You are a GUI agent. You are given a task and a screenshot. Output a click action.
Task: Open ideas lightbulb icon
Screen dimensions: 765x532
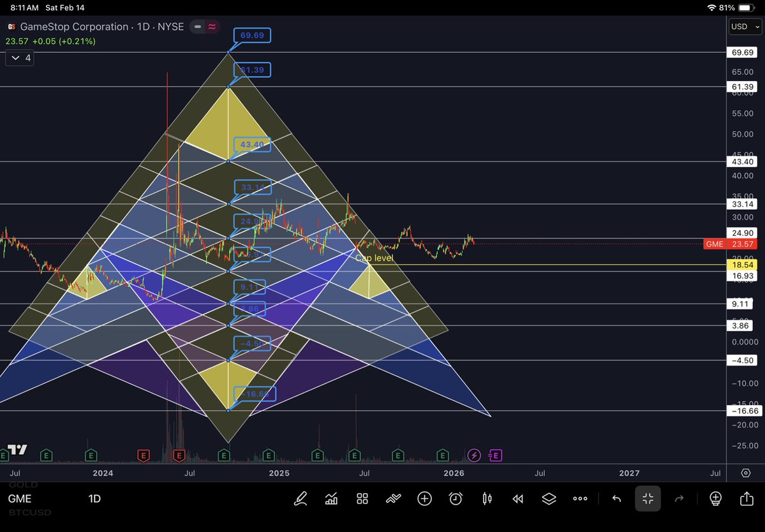(715, 498)
